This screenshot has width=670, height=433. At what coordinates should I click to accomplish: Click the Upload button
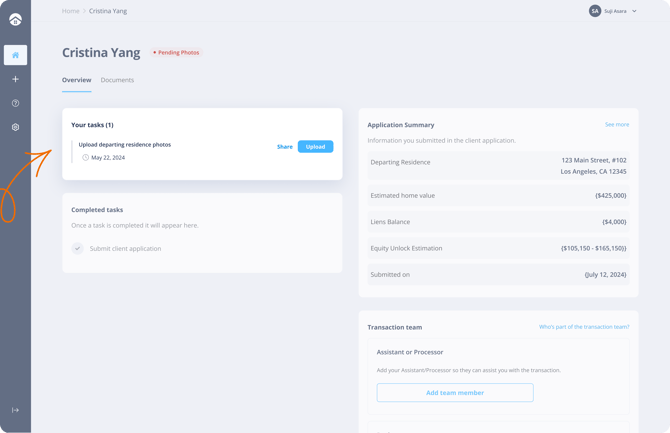point(315,146)
